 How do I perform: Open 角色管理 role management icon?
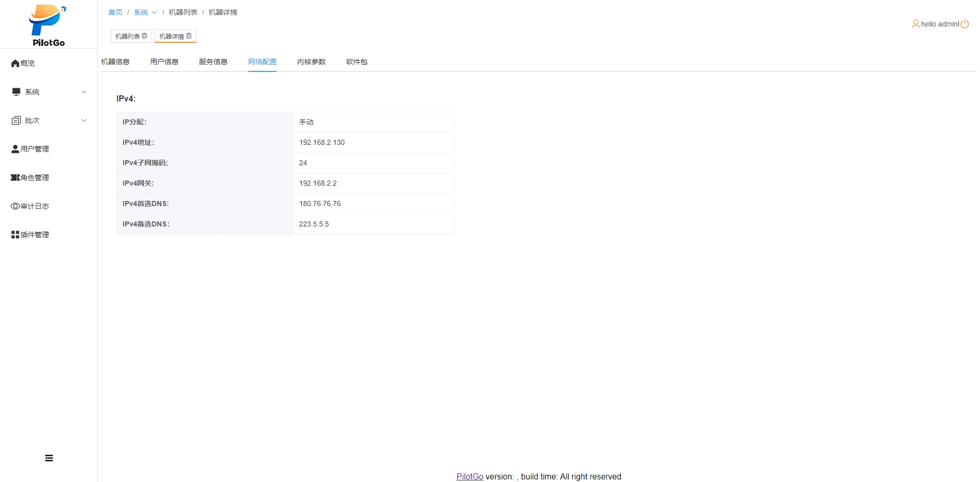(15, 177)
